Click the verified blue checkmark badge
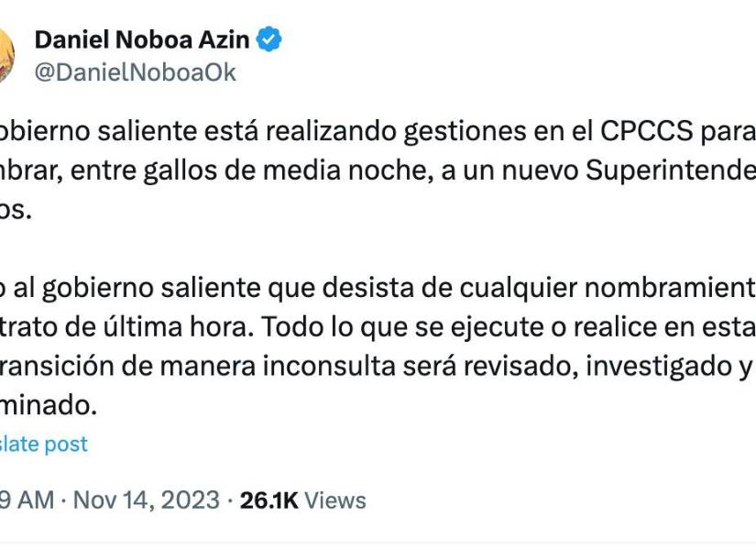This screenshot has height=550, width=756. point(269,39)
